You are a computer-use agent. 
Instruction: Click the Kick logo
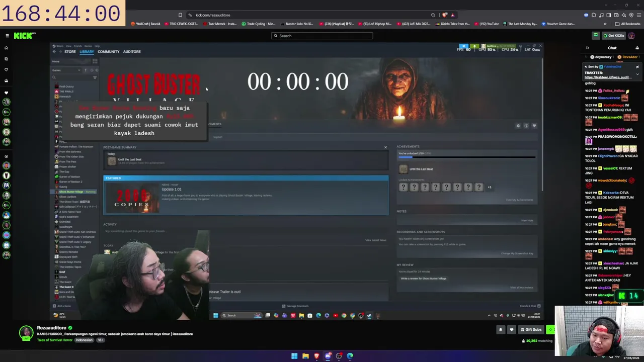pyautogui.click(x=25, y=36)
